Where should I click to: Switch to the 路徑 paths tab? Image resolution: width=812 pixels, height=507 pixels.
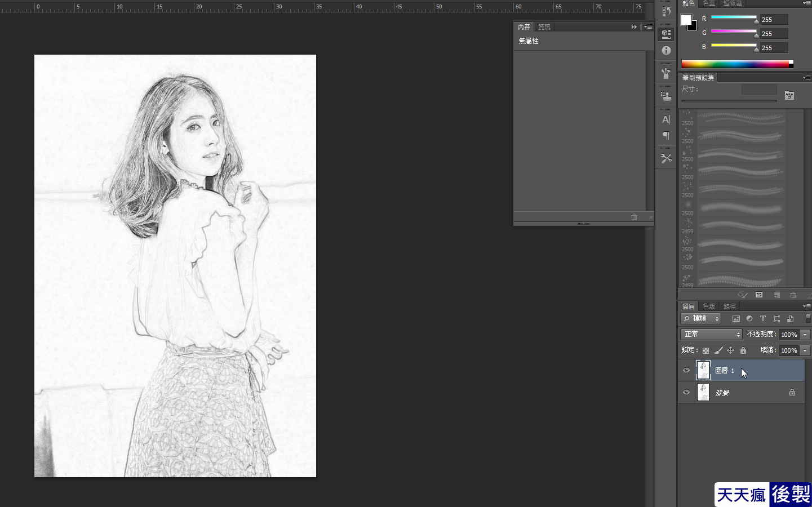729,306
